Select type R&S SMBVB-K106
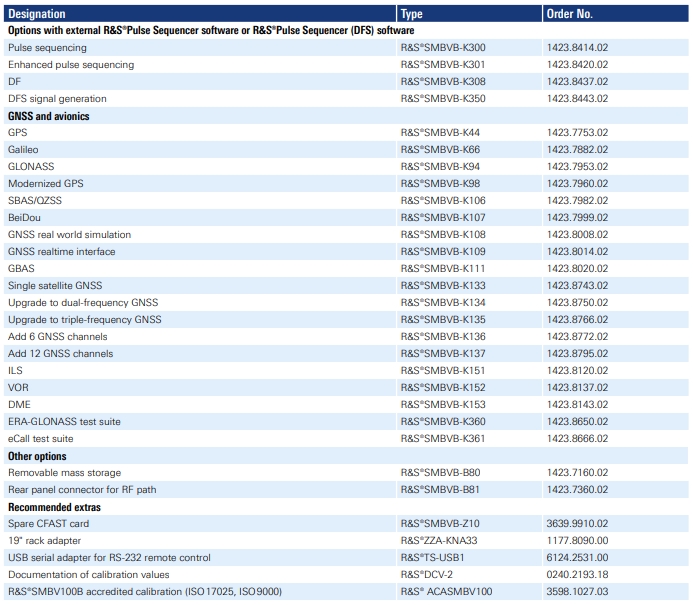Viewport: 693px width, 605px height. [x=443, y=201]
